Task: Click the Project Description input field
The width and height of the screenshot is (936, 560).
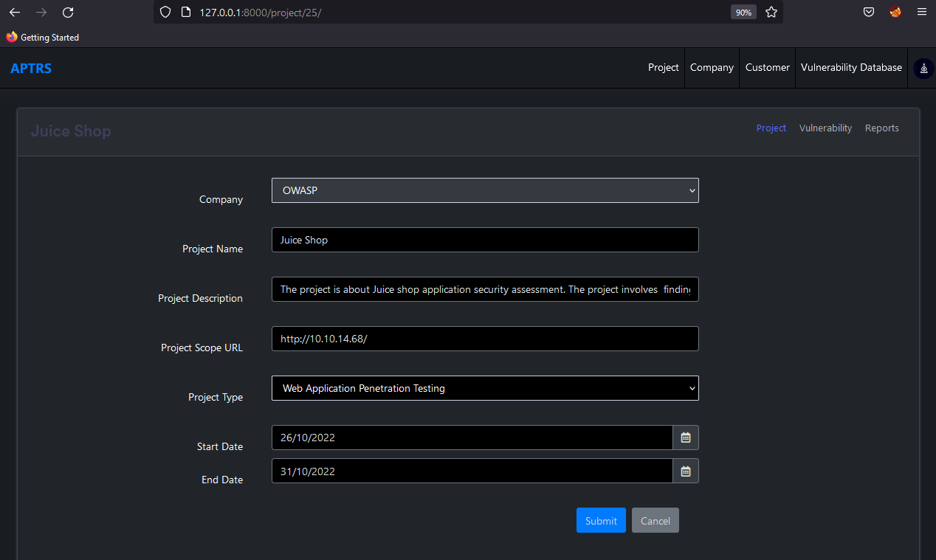Action: (485, 289)
